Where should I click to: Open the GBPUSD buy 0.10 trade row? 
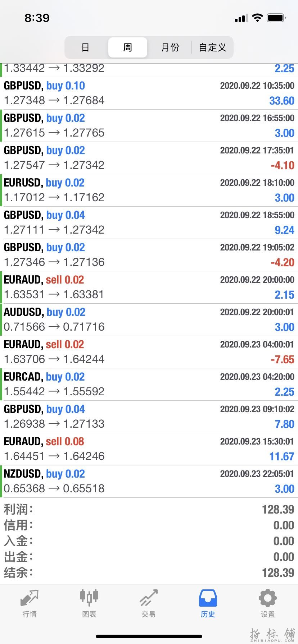point(149,93)
